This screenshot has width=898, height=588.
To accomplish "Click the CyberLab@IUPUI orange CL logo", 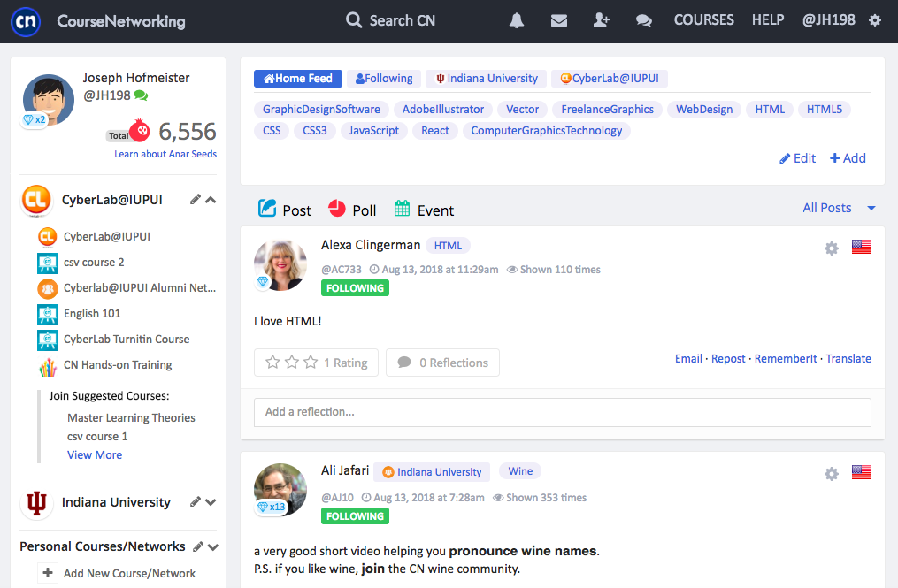I will point(36,200).
